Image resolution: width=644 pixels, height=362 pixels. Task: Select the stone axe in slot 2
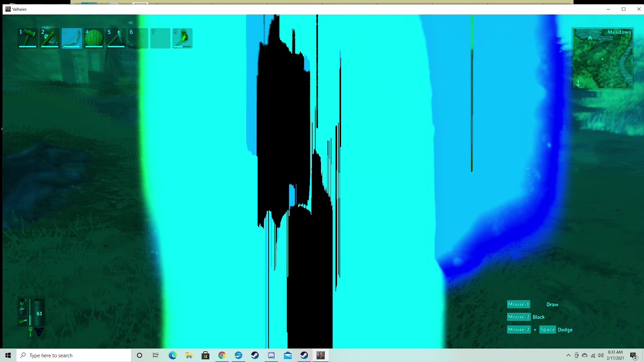point(50,38)
